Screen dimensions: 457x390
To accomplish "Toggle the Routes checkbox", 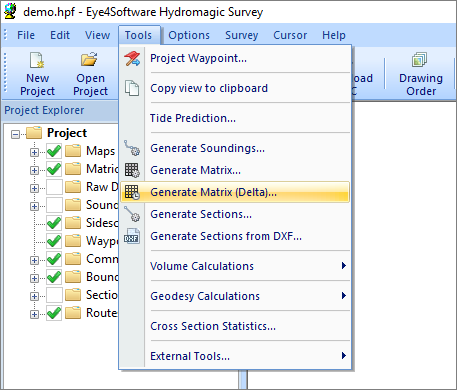I will pos(54,313).
